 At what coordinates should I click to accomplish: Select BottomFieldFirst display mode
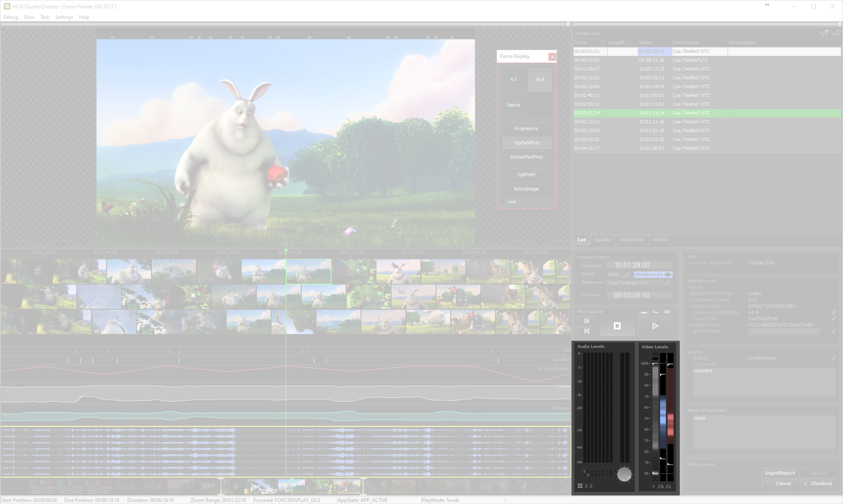tap(526, 157)
